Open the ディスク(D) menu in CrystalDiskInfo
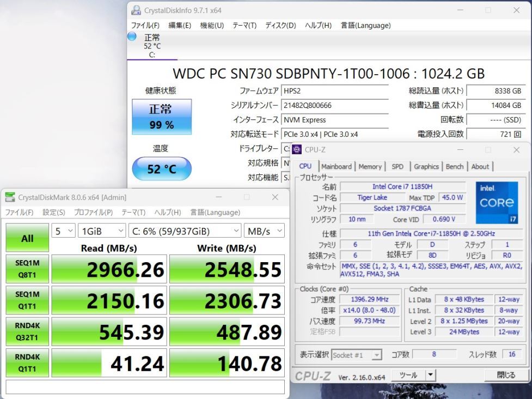The height and width of the screenshot is (399, 532). 280,26
